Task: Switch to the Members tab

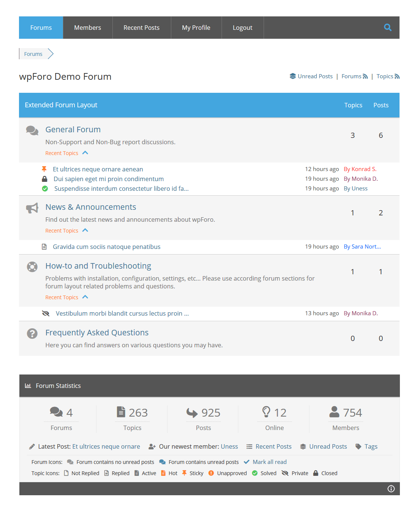Action: (87, 27)
